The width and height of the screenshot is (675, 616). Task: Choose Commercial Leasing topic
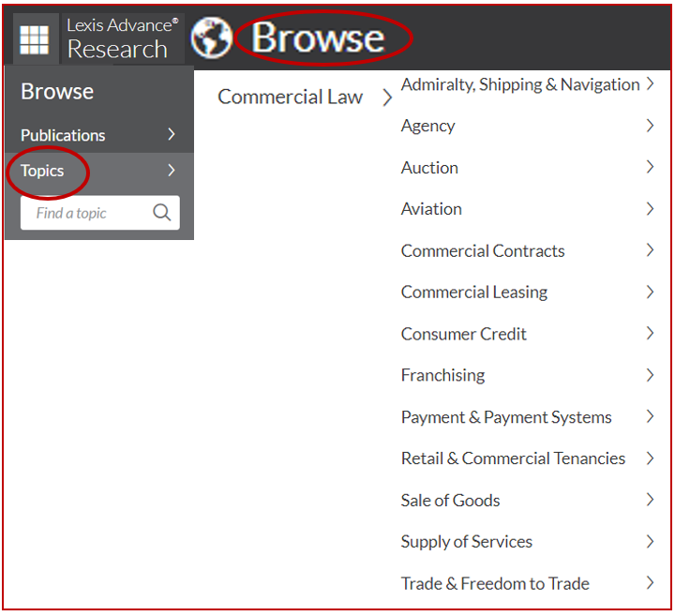coord(473,293)
